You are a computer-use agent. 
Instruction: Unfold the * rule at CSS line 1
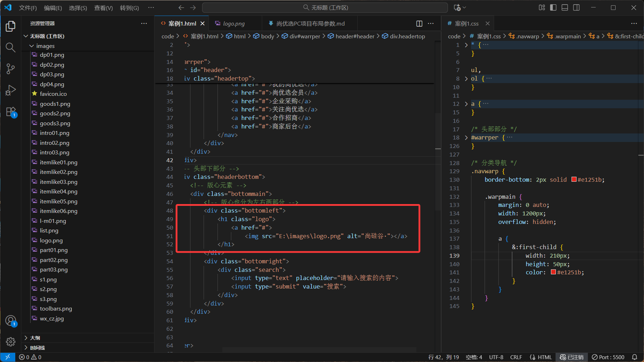pos(466,45)
